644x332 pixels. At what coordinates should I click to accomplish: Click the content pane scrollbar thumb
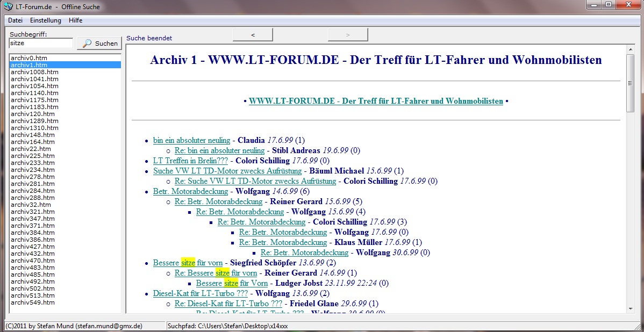[630, 83]
